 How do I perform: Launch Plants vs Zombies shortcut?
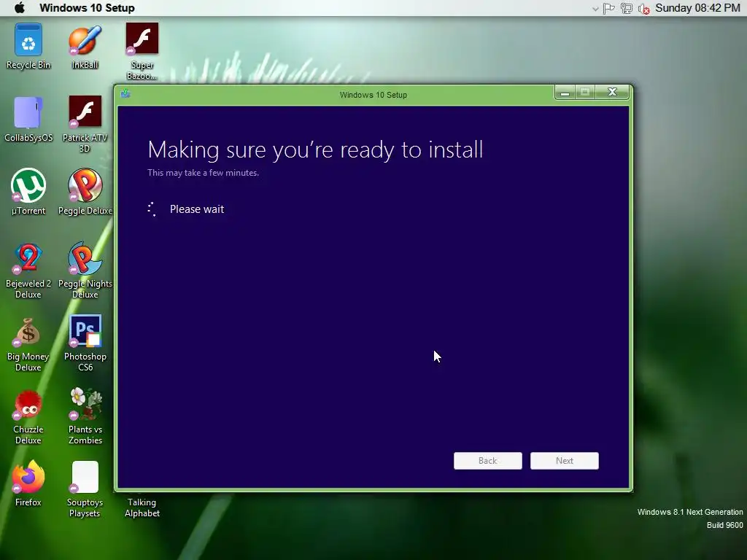point(85,416)
